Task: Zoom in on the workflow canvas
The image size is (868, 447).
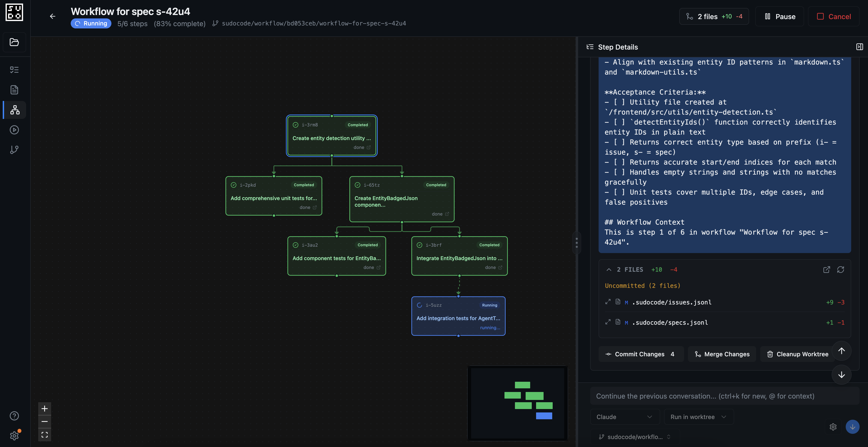Action: (x=45, y=408)
